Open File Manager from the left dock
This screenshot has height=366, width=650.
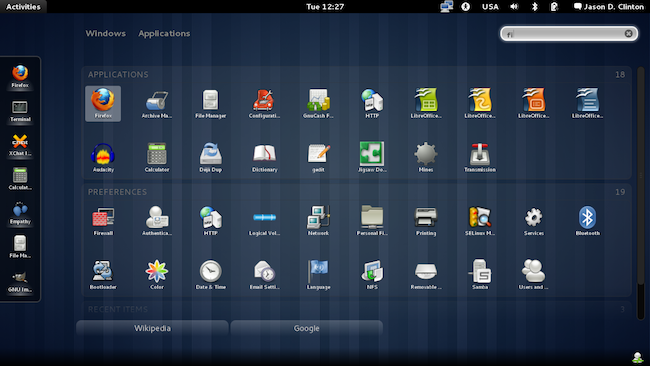(20, 247)
